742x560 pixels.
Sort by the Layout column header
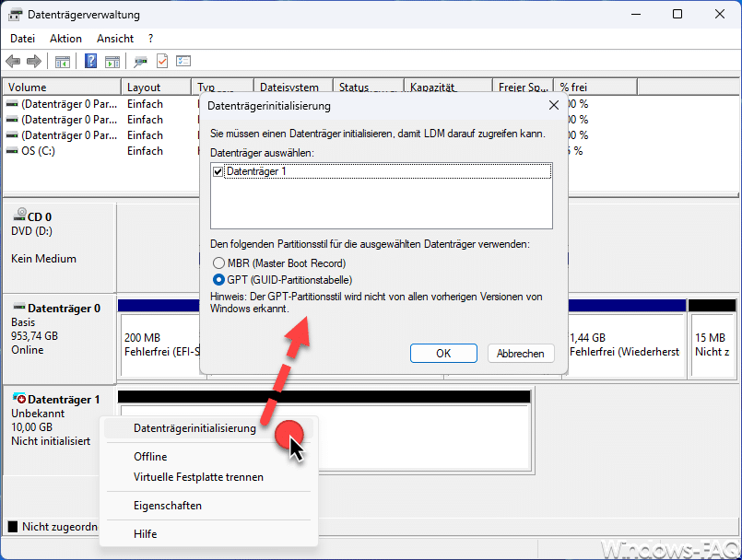(156, 87)
